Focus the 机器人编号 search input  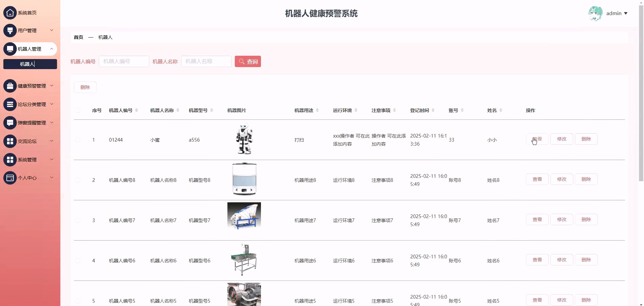coord(124,61)
